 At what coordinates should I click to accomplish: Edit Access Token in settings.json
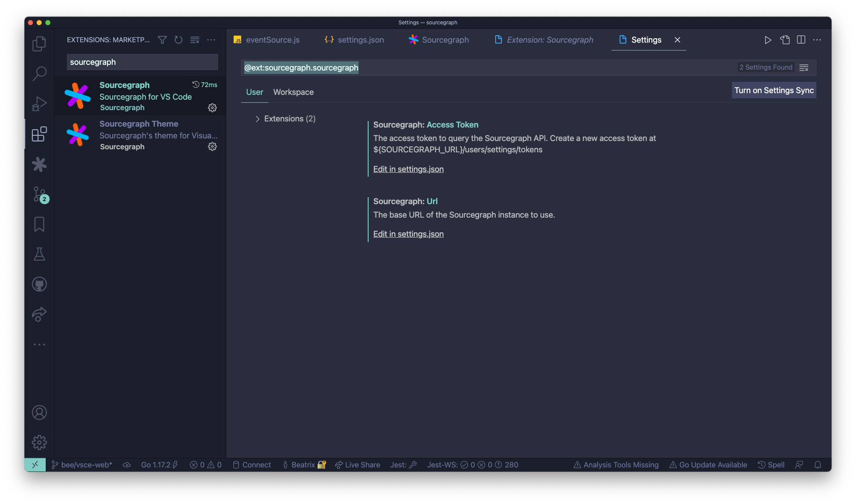(x=408, y=169)
